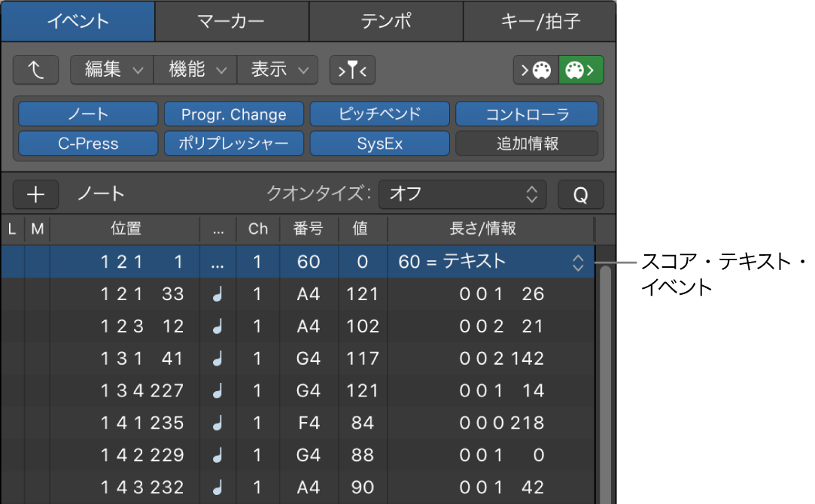815x504 pixels.
Task: Click the event filter funnel icon
Action: (x=351, y=69)
